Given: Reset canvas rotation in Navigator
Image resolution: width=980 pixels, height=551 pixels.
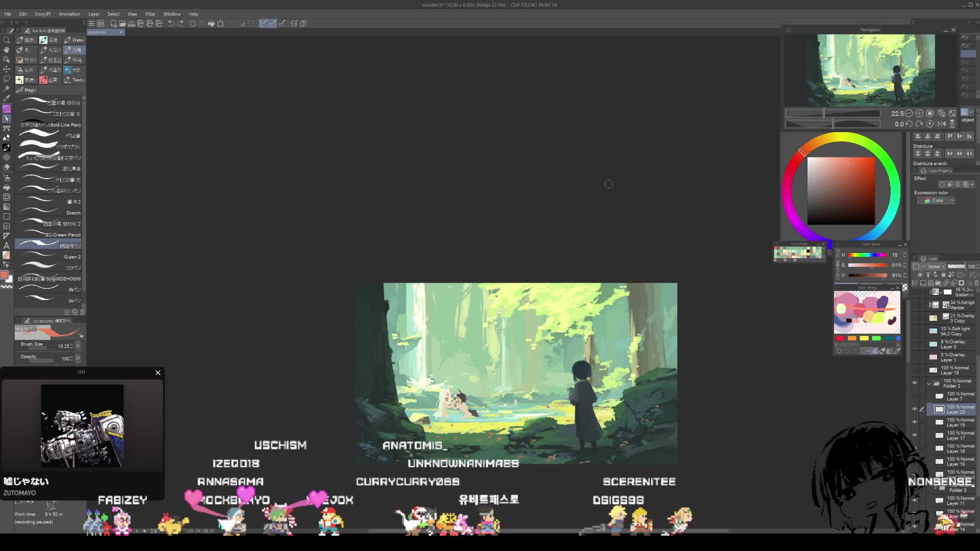Looking at the screenshot, I should coord(930,123).
